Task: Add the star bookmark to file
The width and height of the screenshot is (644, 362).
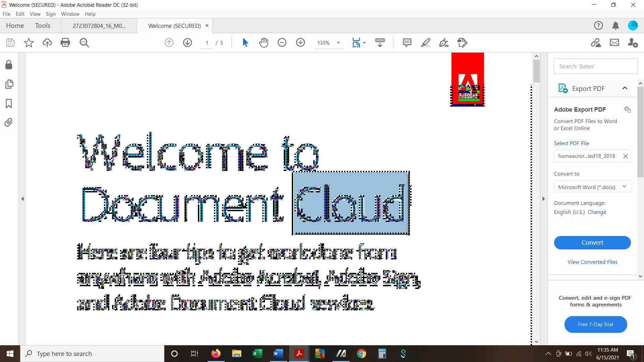Action: (x=29, y=43)
